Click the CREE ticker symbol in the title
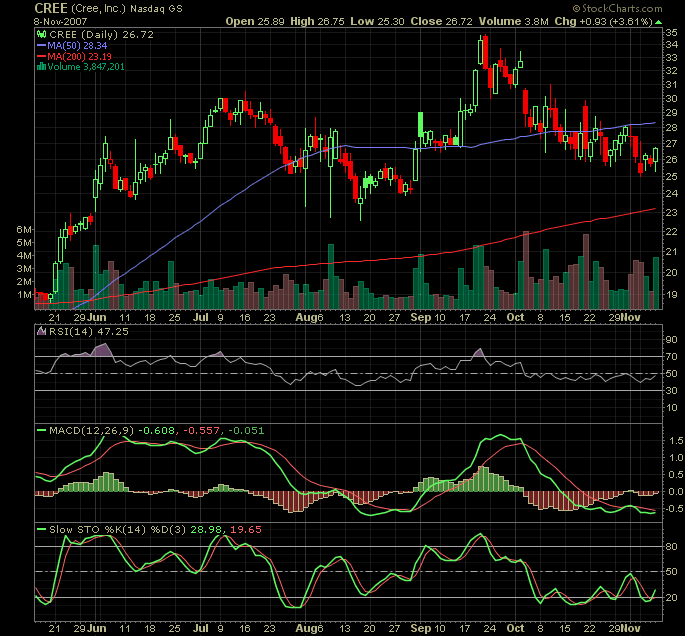 51,8
